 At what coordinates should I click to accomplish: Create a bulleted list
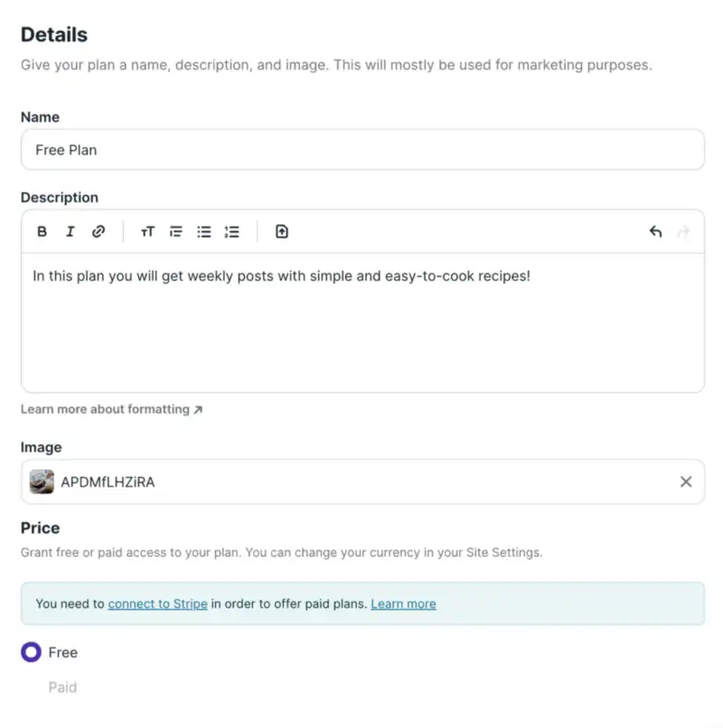204,231
